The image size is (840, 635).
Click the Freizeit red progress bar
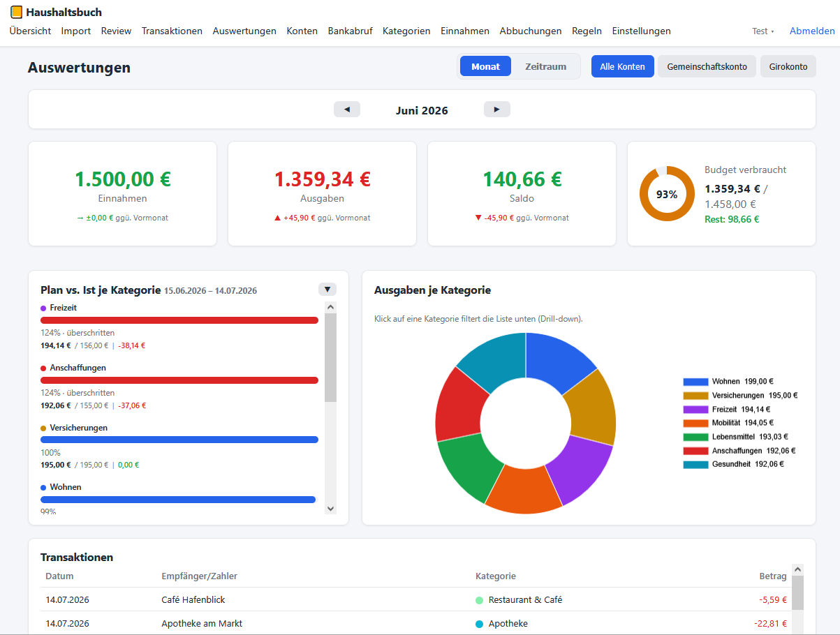[179, 320]
